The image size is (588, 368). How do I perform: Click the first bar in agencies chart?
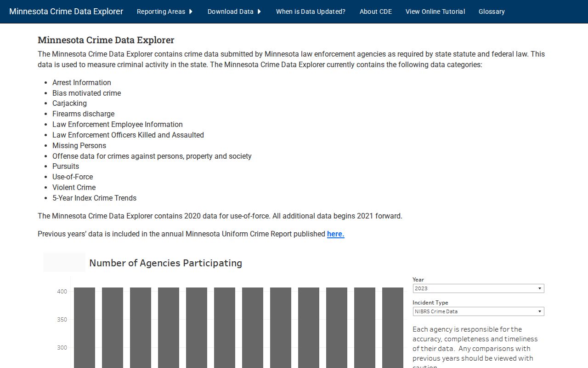85,328
